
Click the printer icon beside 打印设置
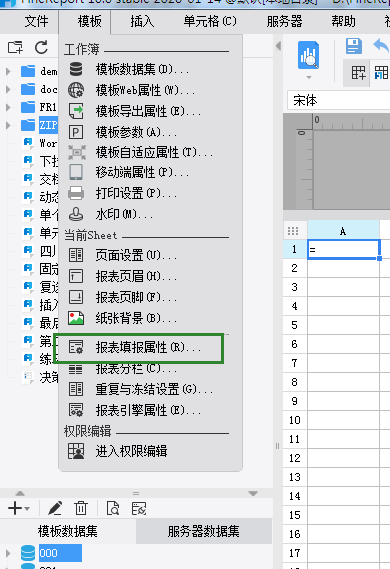(x=76, y=193)
